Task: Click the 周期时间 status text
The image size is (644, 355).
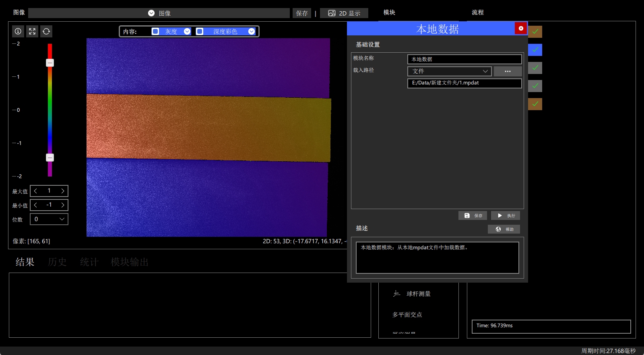Action: (x=608, y=351)
